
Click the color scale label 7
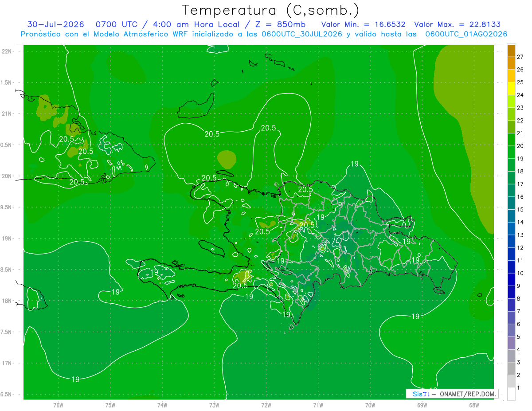click(519, 311)
